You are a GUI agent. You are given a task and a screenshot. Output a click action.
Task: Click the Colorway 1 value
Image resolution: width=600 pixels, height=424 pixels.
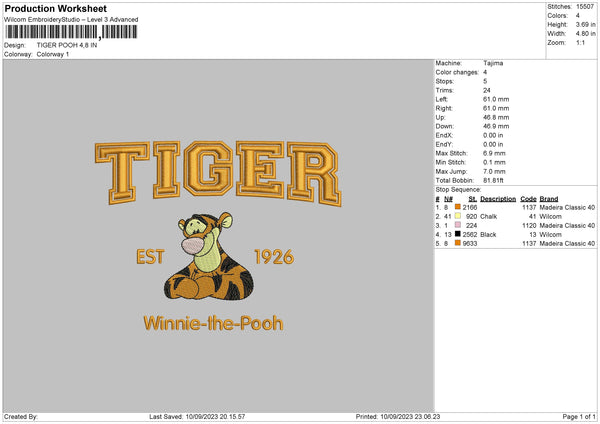(53, 54)
